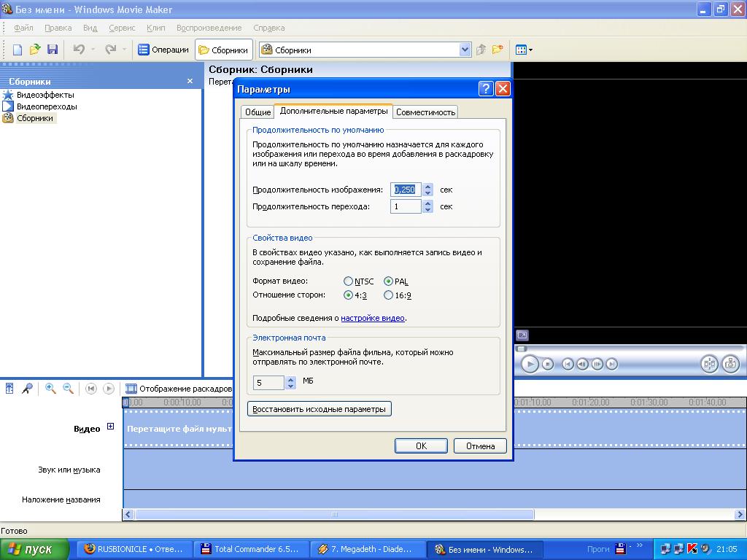747x560 pixels.
Task: Open the Views dropdown button
Action: click(x=524, y=50)
